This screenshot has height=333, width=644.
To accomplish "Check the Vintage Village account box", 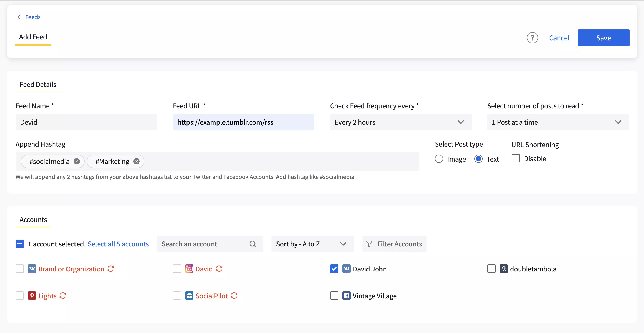I will [334, 296].
